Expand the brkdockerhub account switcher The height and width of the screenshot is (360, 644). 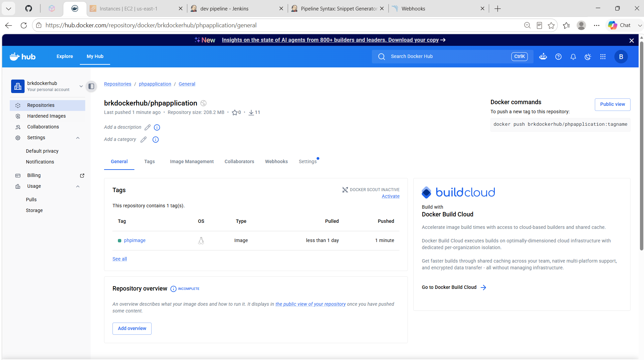[81, 86]
